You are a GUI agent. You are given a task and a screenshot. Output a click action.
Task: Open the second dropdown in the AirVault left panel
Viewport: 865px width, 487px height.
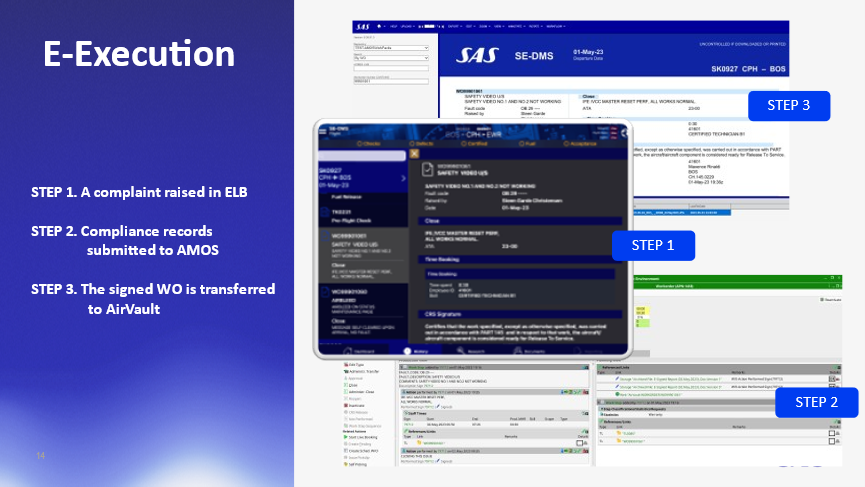(391, 58)
